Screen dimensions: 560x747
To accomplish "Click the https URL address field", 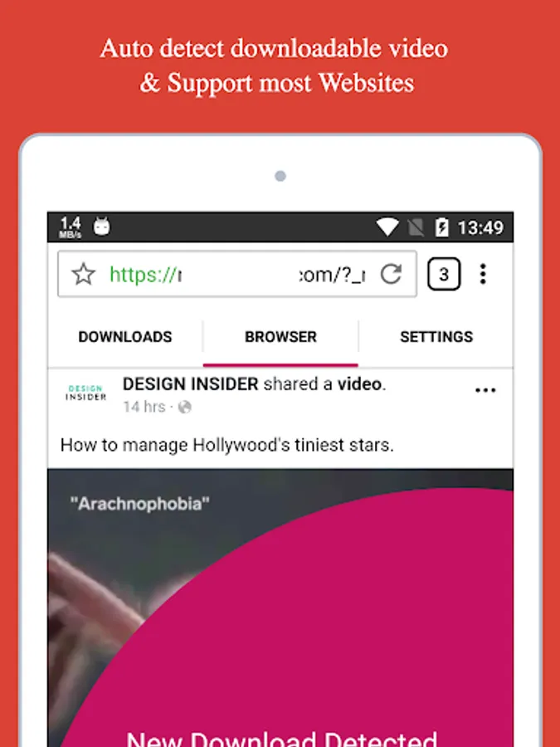I will (x=237, y=274).
